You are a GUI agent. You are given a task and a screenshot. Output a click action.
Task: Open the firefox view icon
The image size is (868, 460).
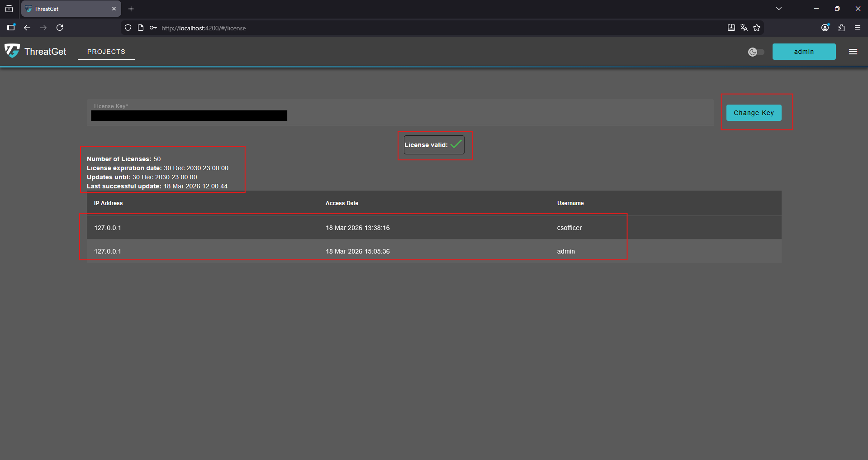9,9
